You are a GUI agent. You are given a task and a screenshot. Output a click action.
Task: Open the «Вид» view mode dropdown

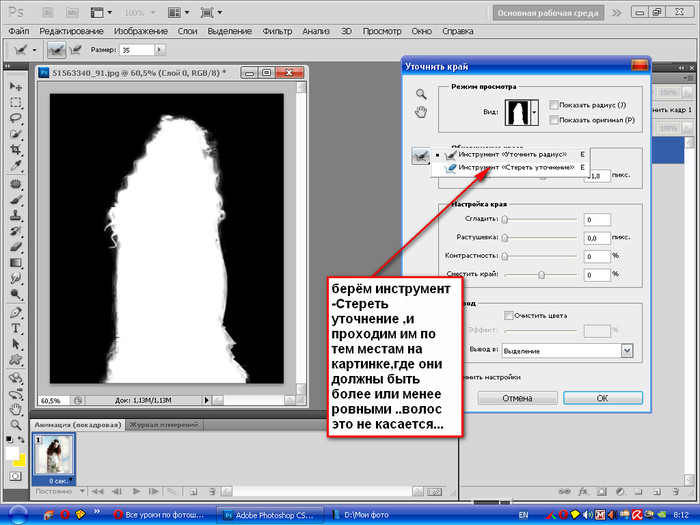pyautogui.click(x=534, y=112)
